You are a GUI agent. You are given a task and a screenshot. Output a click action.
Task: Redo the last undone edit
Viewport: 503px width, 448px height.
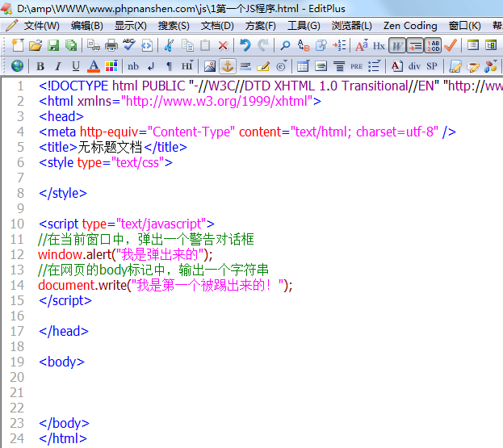(x=263, y=45)
